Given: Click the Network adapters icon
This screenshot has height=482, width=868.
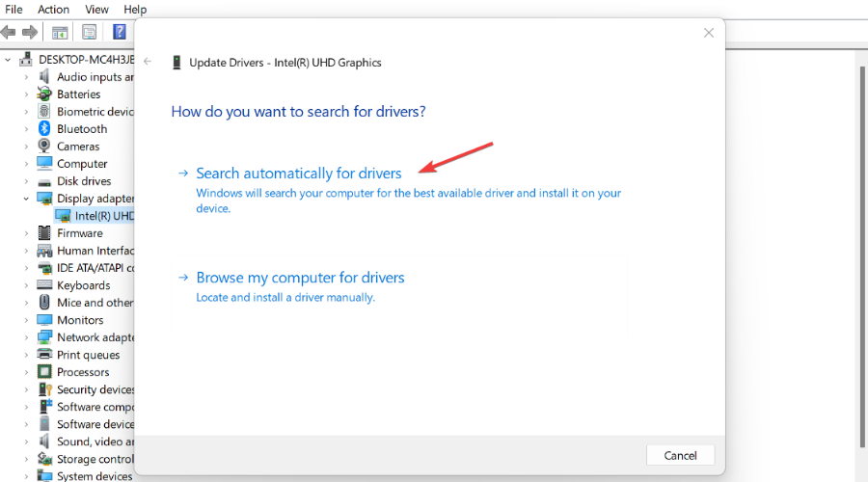Looking at the screenshot, I should coord(44,337).
